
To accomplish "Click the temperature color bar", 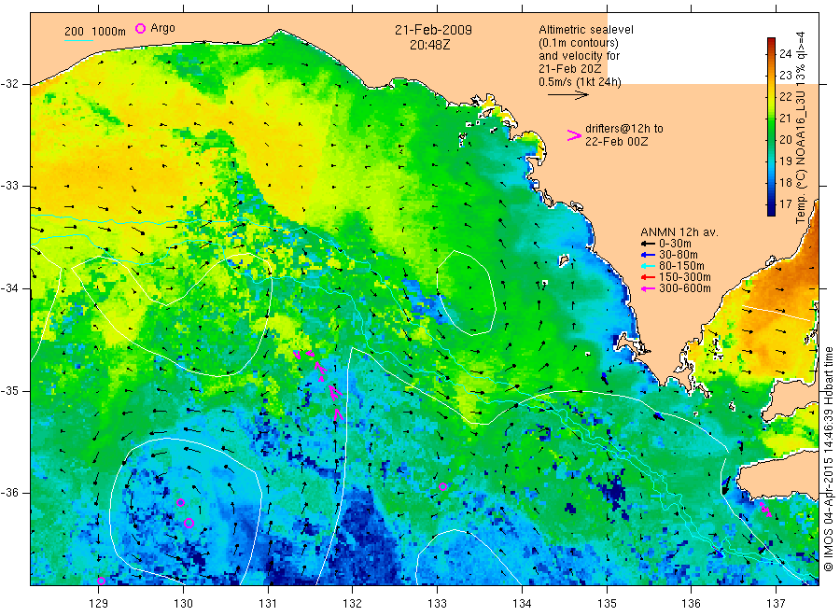I will pos(771,127).
